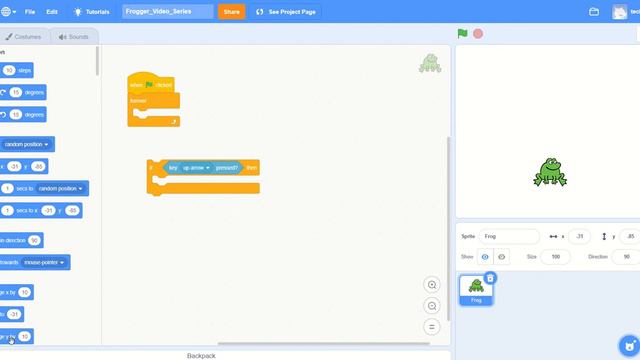Click the frog sprite on the stage
The image size is (640, 360).
click(550, 172)
